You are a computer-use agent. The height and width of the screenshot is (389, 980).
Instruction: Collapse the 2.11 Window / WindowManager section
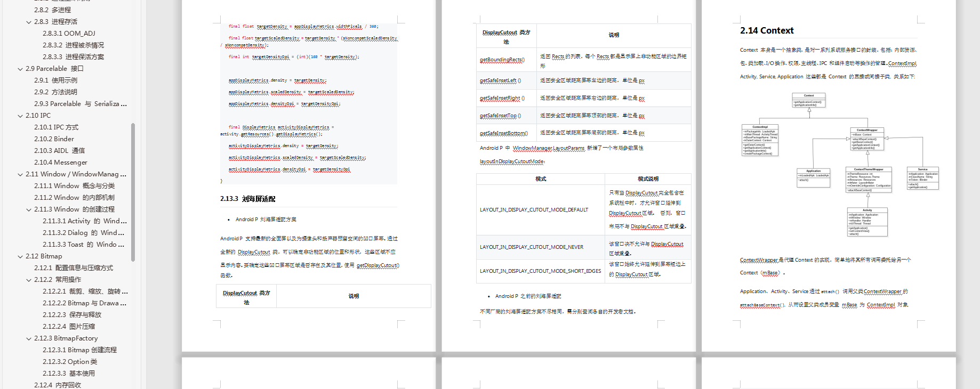coord(20,174)
